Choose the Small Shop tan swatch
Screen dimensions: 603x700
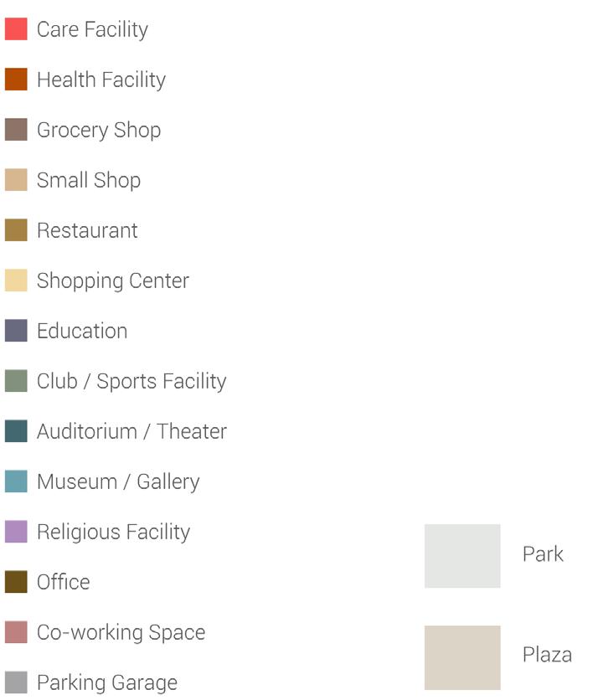click(x=16, y=180)
